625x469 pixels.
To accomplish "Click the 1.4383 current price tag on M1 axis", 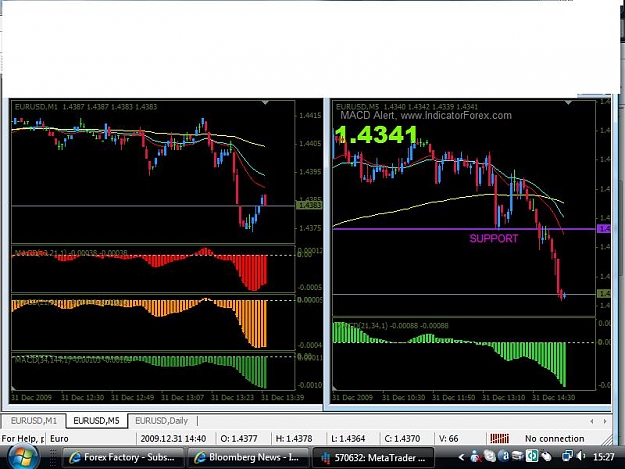I will (310, 205).
